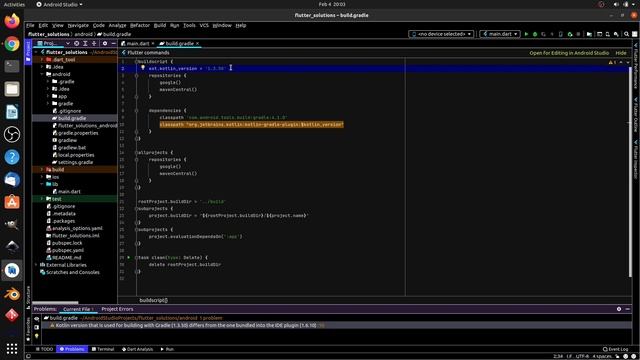Close the build.gradle editor tab

(x=198, y=43)
